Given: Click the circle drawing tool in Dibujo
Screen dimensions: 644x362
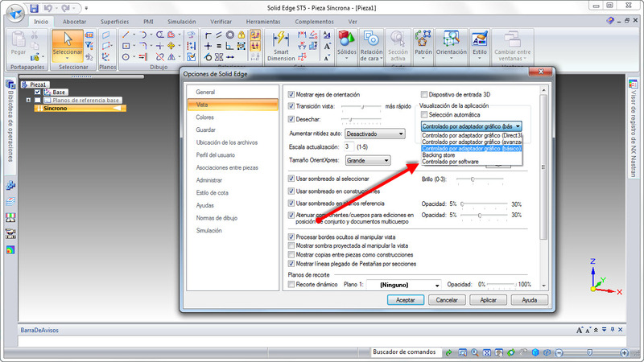Looking at the screenshot, I should (126, 57).
